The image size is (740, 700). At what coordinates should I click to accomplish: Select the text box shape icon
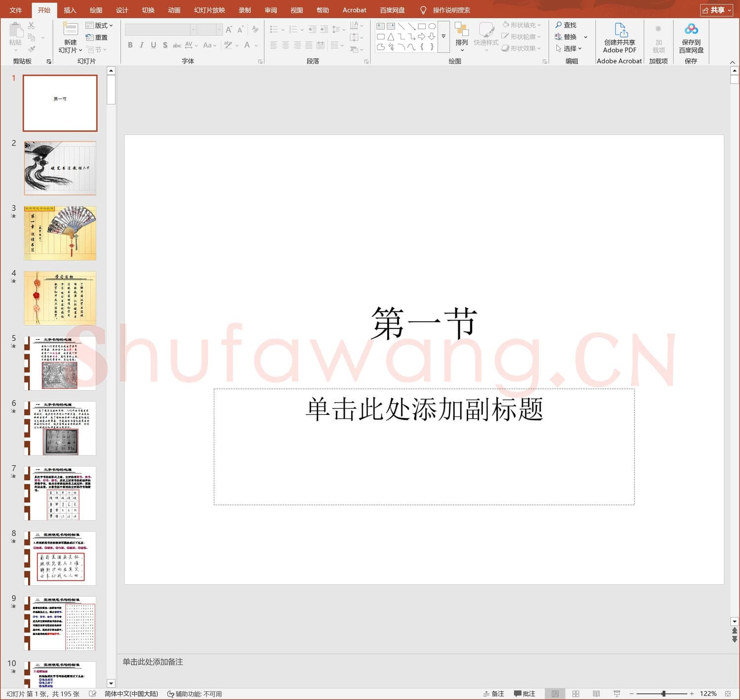click(381, 26)
